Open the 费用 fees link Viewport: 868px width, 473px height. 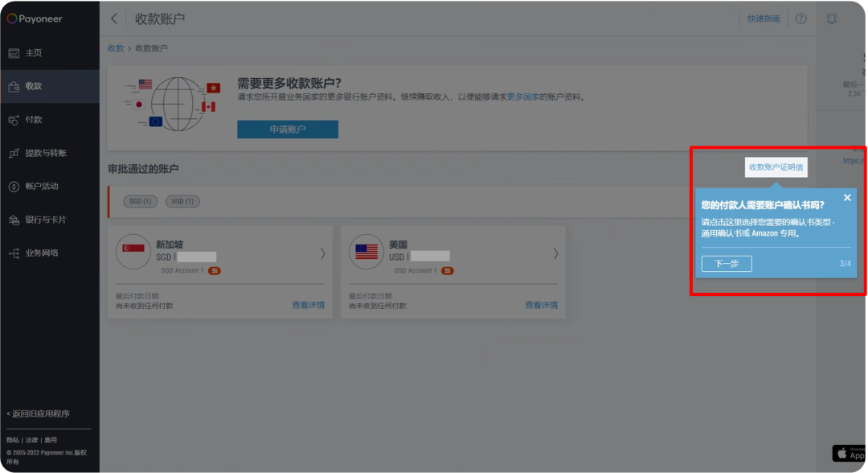tap(51, 440)
